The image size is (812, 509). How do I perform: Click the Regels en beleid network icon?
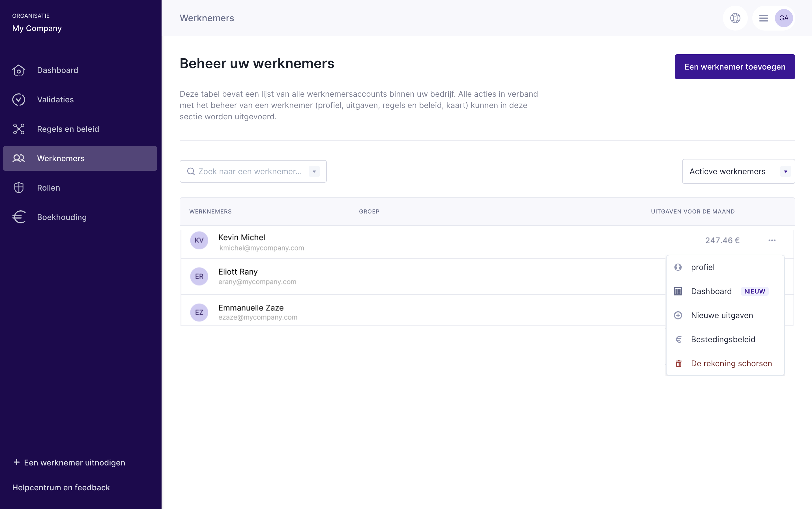pyautogui.click(x=19, y=129)
